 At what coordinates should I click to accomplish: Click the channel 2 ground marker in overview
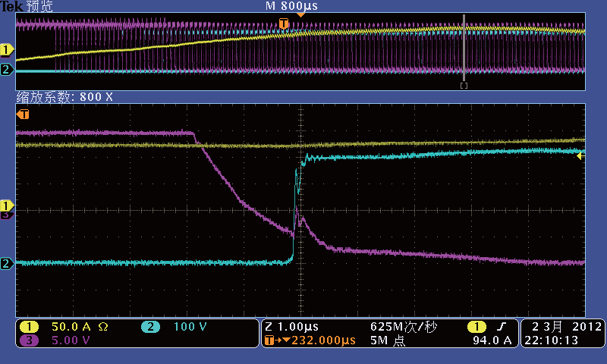[x=7, y=70]
